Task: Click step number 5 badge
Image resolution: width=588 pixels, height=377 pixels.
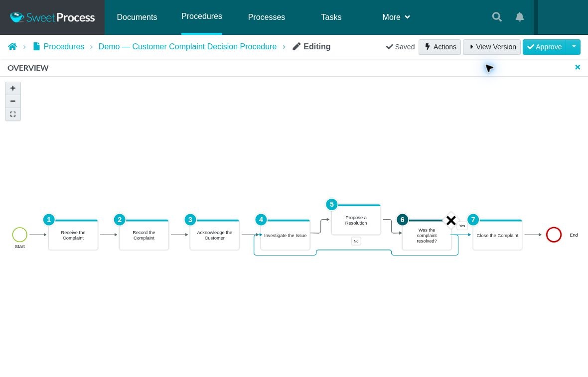Action: pyautogui.click(x=331, y=204)
